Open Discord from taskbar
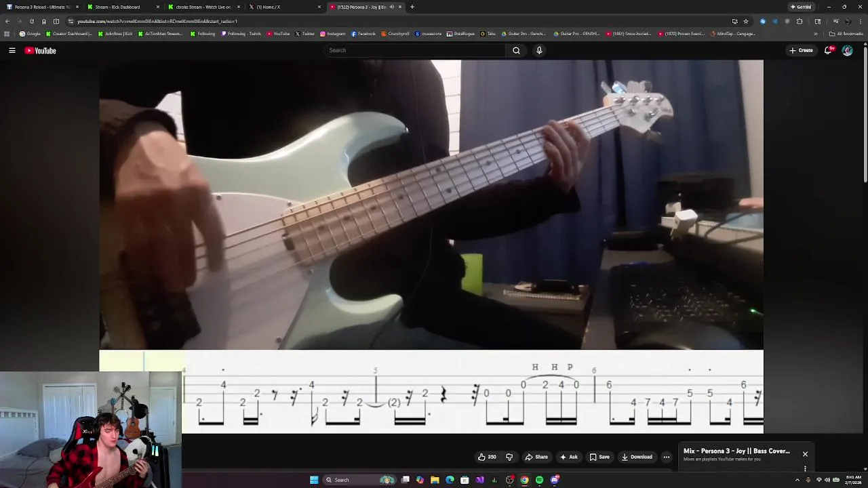 pos(555,480)
